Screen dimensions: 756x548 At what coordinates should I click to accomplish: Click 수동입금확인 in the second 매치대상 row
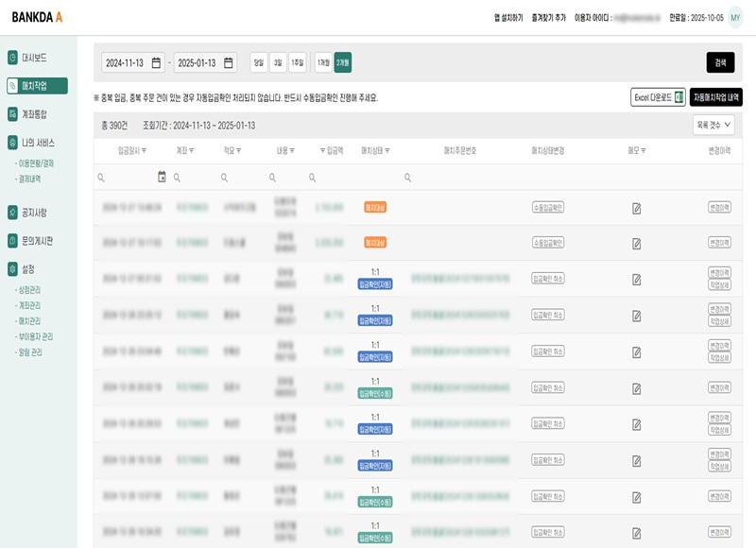coord(548,243)
